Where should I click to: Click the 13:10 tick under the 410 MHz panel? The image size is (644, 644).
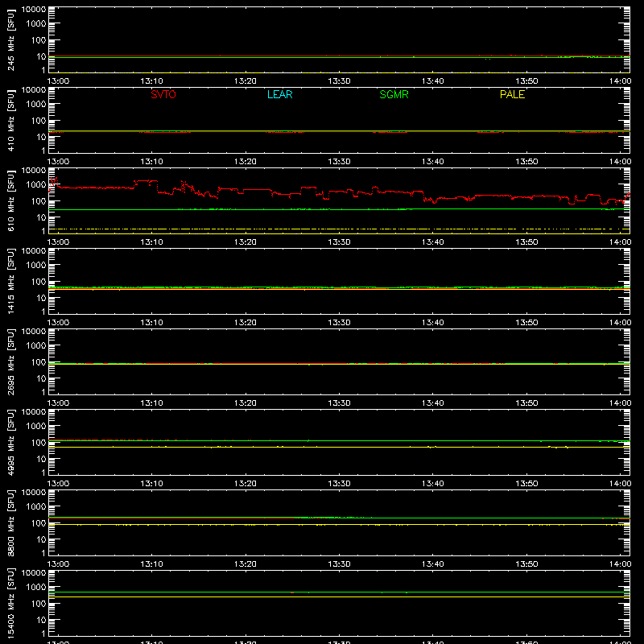click(152, 162)
